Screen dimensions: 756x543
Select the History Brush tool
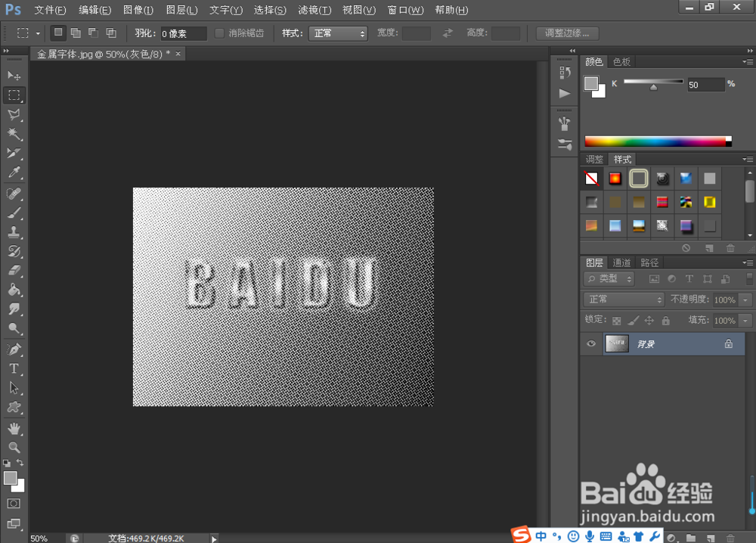tap(14, 251)
